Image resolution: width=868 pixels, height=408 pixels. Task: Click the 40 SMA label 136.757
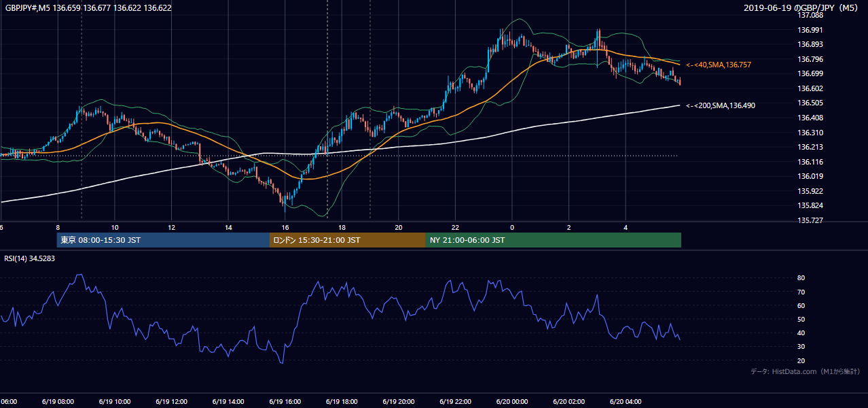[x=719, y=65]
